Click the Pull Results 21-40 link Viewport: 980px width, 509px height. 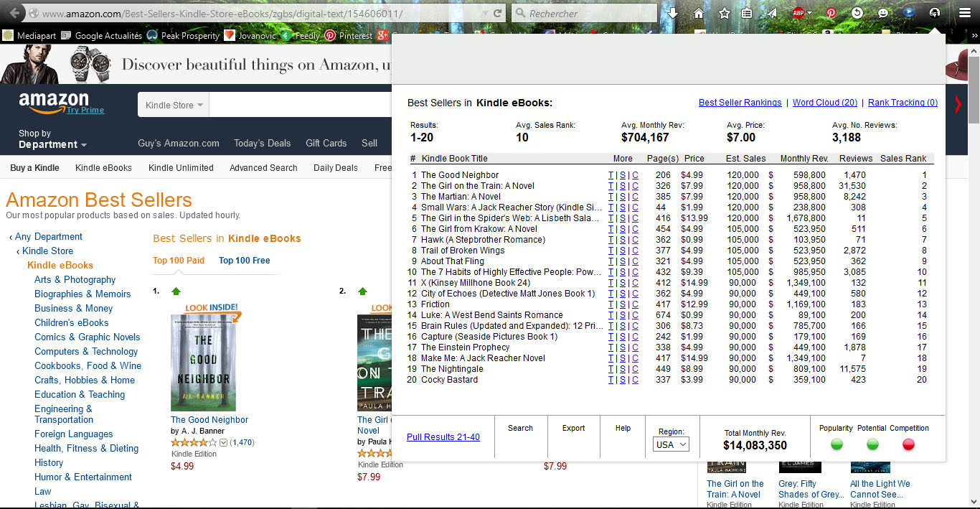coord(443,437)
